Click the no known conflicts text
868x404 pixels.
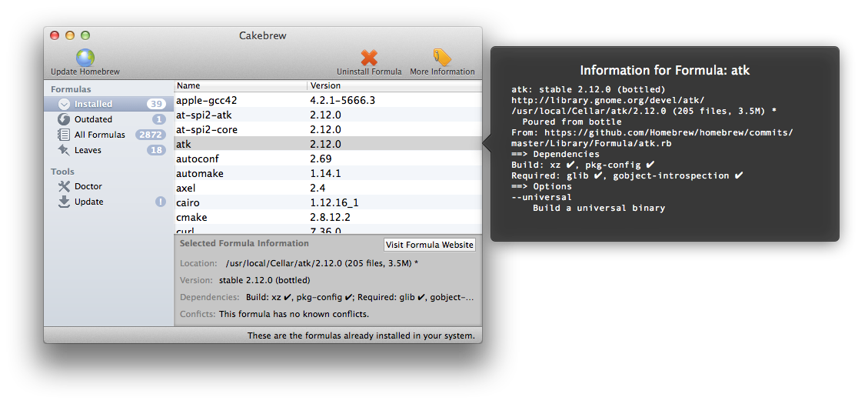coord(294,314)
